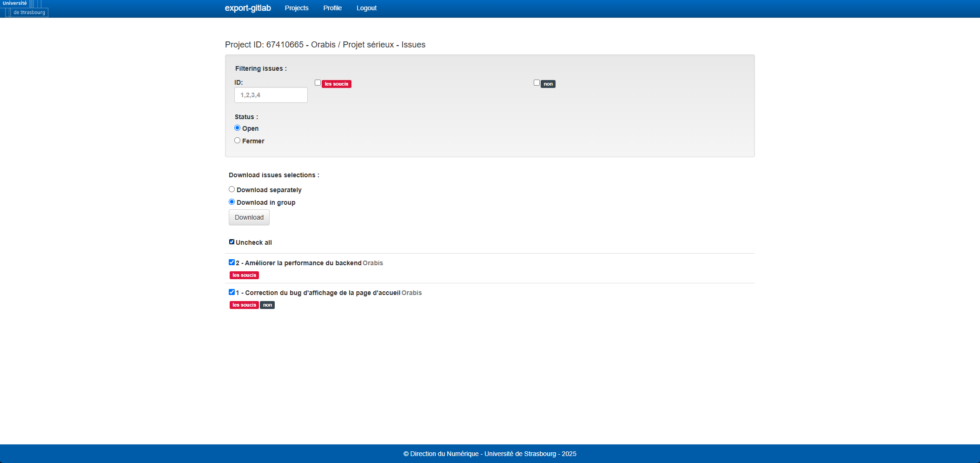
Task: Click 'non' badge under issue 1
Action: pyautogui.click(x=267, y=305)
